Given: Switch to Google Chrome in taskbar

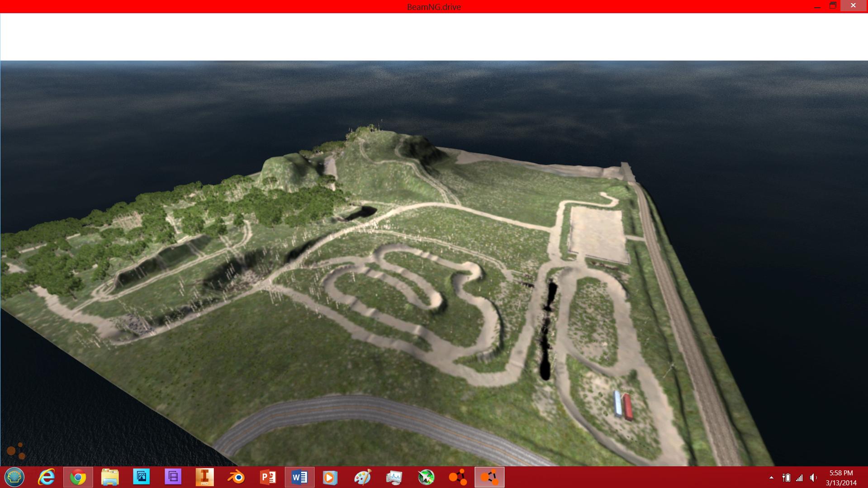Looking at the screenshot, I should point(78,477).
